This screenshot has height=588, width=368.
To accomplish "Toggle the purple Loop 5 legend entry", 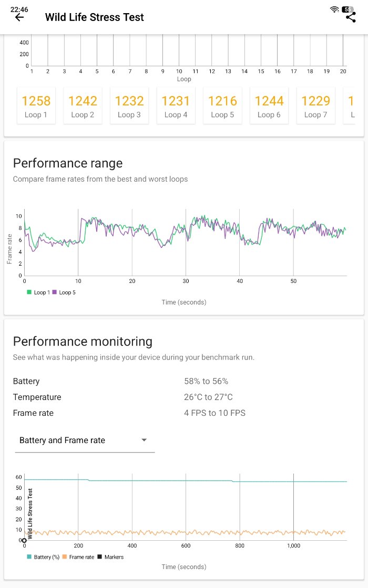I will (64, 292).
